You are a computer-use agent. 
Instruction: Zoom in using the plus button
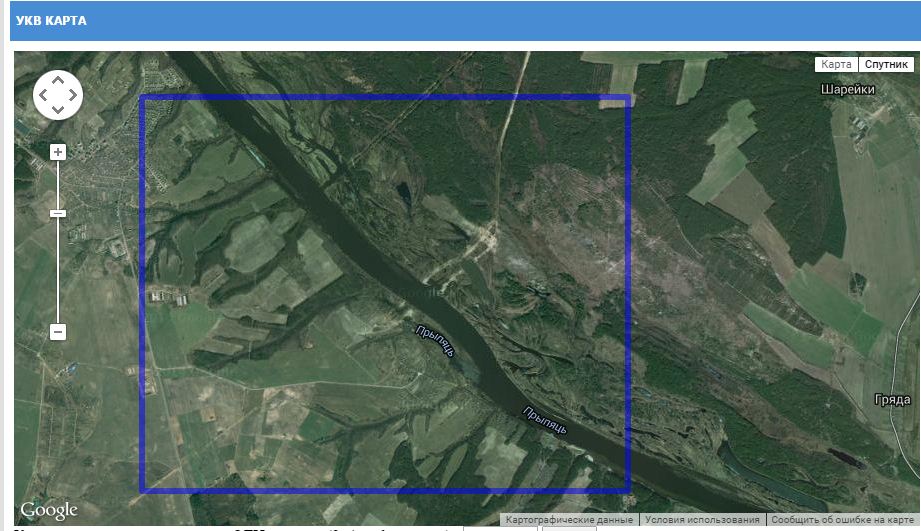point(58,152)
